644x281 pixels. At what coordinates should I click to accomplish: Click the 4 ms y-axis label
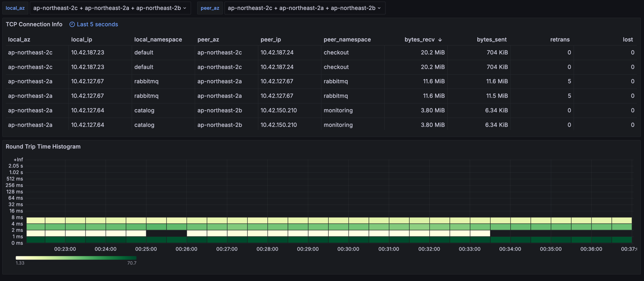[17, 224]
